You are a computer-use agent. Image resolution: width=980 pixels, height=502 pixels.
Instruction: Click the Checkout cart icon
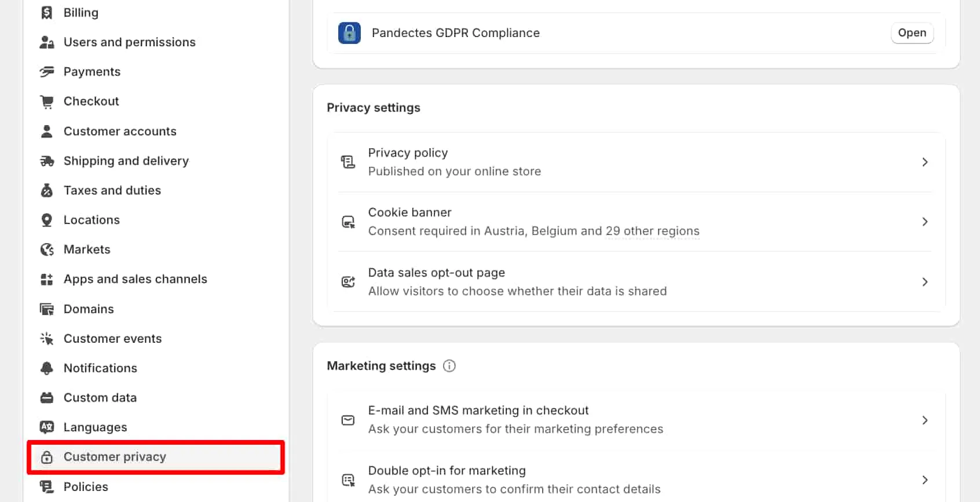pyautogui.click(x=47, y=101)
